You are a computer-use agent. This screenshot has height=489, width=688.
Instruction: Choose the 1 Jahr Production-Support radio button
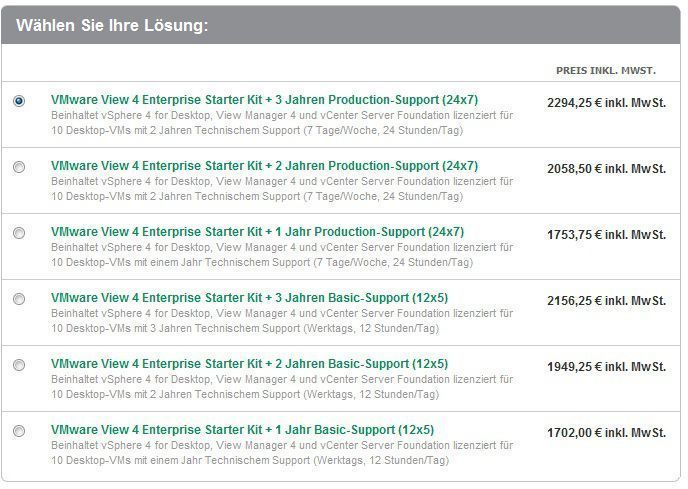19,233
